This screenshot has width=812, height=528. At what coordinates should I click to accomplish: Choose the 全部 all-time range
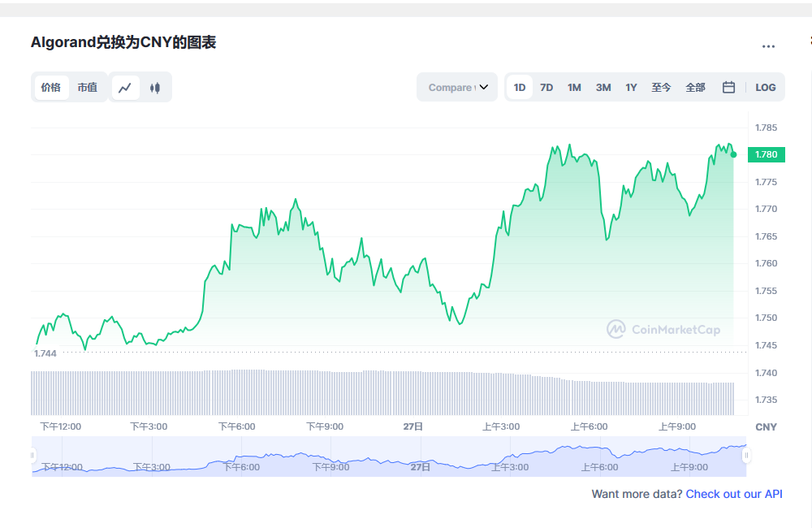tap(696, 87)
